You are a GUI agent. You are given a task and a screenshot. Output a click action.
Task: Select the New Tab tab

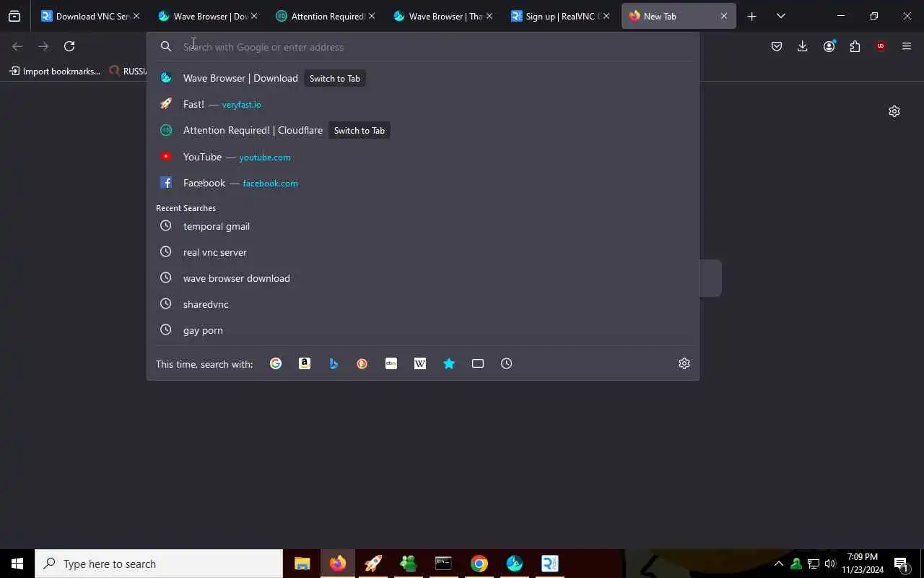coord(679,16)
